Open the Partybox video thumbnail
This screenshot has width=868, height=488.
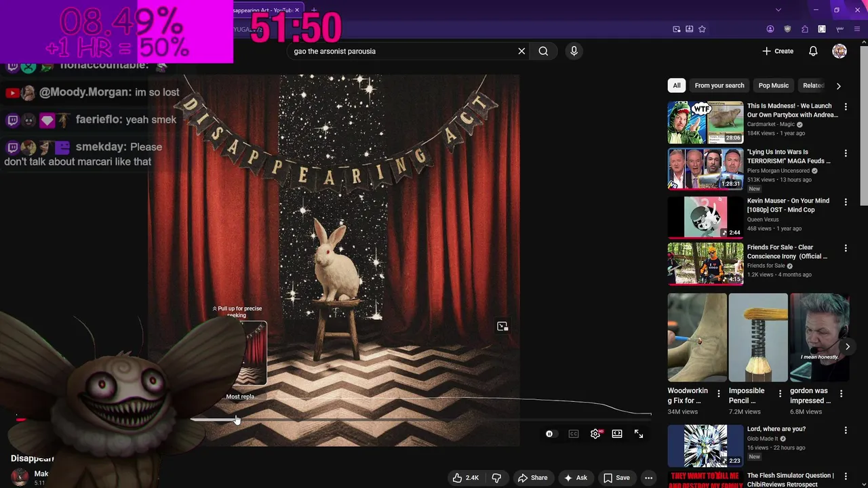click(x=705, y=122)
